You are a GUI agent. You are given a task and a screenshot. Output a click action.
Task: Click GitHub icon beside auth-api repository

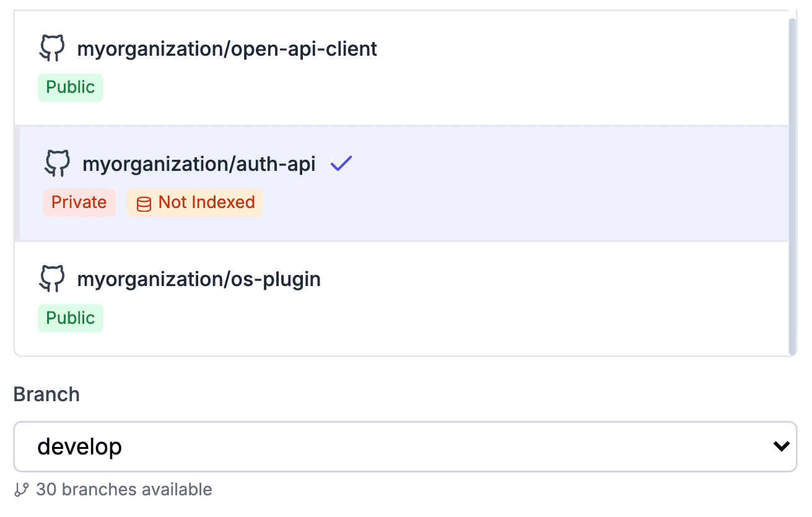click(x=58, y=164)
